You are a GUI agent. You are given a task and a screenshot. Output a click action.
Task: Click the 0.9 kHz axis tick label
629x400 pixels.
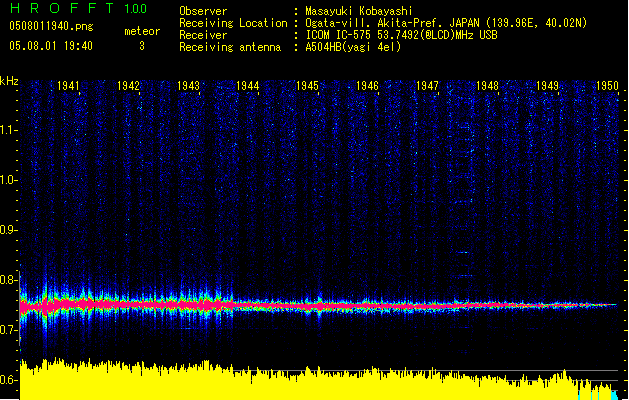point(8,230)
